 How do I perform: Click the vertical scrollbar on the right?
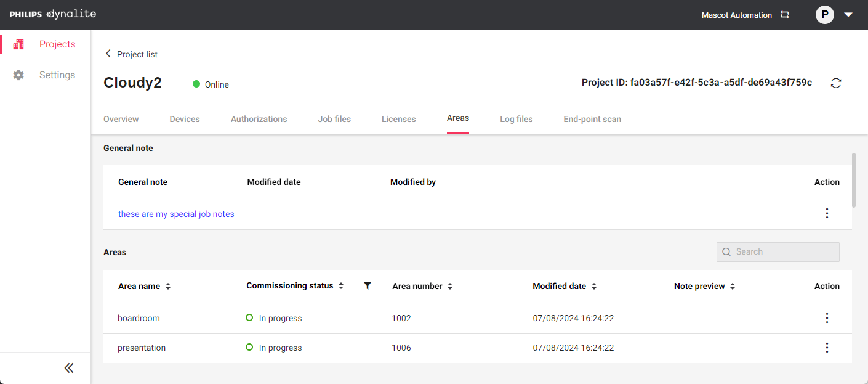click(854, 180)
